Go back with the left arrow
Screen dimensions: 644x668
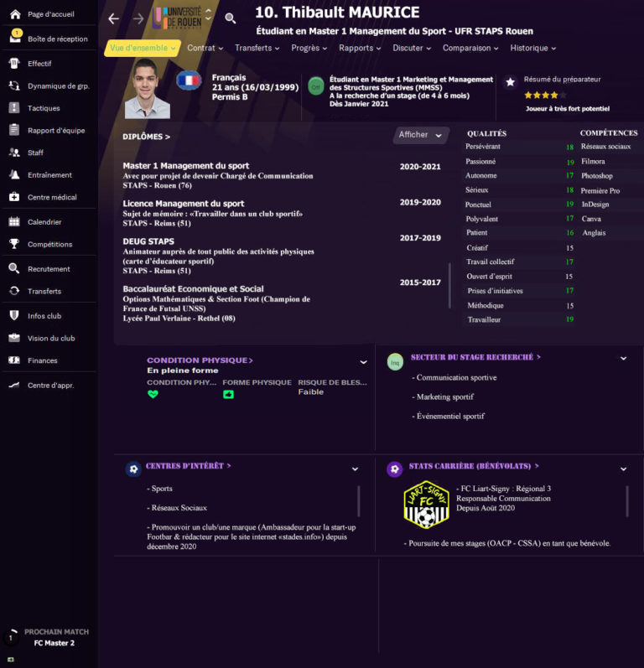(x=113, y=18)
